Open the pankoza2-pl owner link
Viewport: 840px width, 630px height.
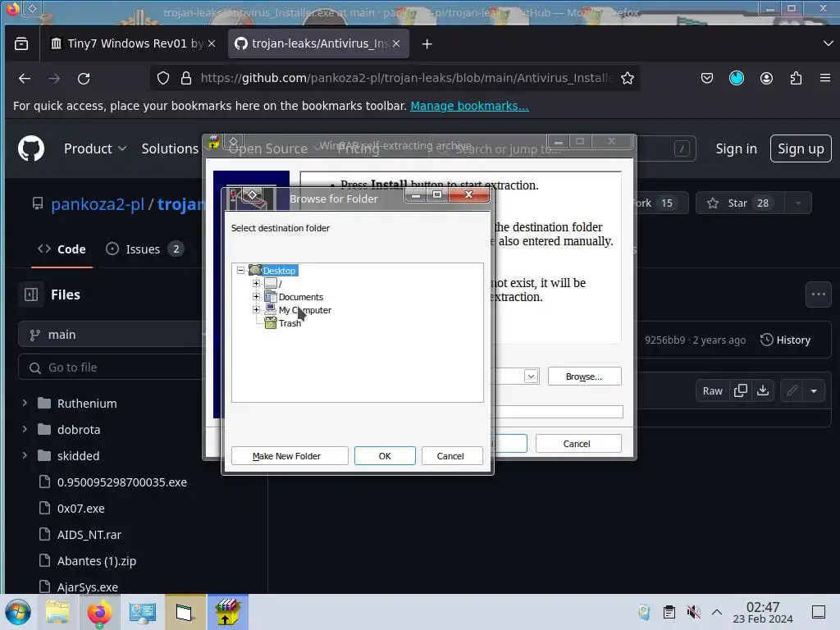point(98,203)
